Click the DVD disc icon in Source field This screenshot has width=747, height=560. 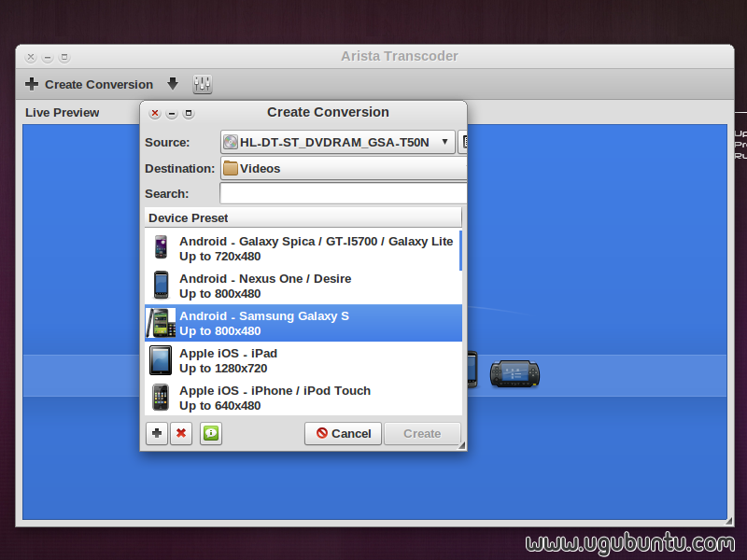pos(231,142)
